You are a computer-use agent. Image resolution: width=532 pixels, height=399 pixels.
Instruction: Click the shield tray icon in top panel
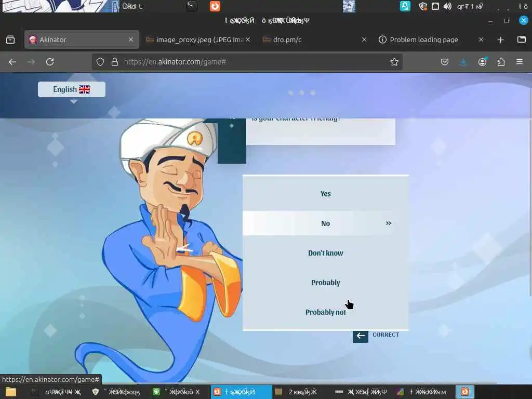point(423,6)
